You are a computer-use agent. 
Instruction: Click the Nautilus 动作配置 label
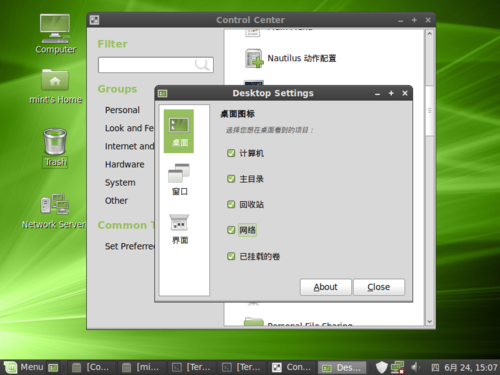tap(302, 58)
